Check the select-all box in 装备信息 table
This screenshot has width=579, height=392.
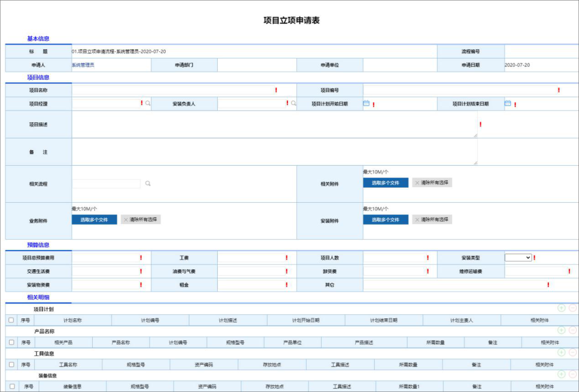(x=12, y=387)
